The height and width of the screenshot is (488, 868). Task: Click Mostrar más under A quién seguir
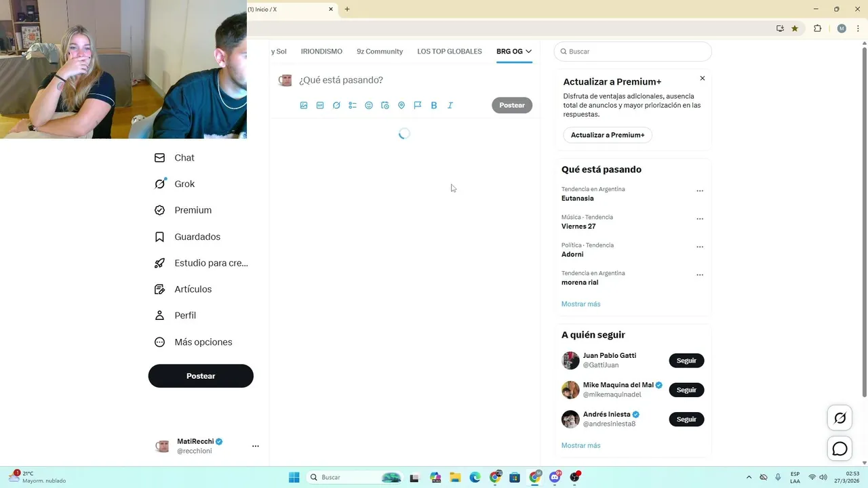click(580, 445)
